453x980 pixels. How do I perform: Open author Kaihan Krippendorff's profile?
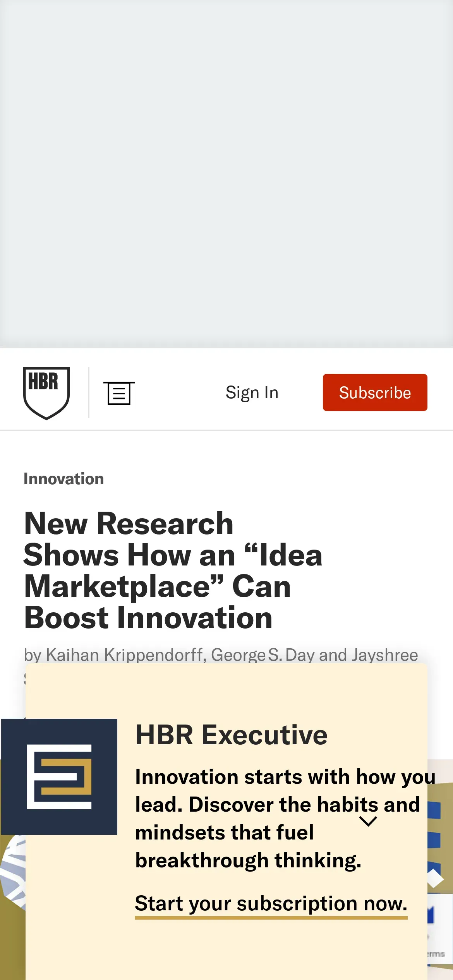(x=124, y=655)
